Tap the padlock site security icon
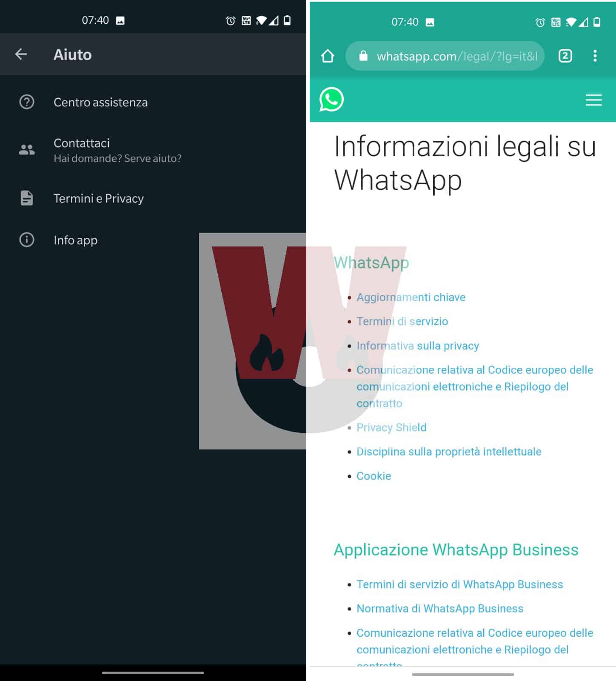Image resolution: width=616 pixels, height=681 pixels. point(363,56)
